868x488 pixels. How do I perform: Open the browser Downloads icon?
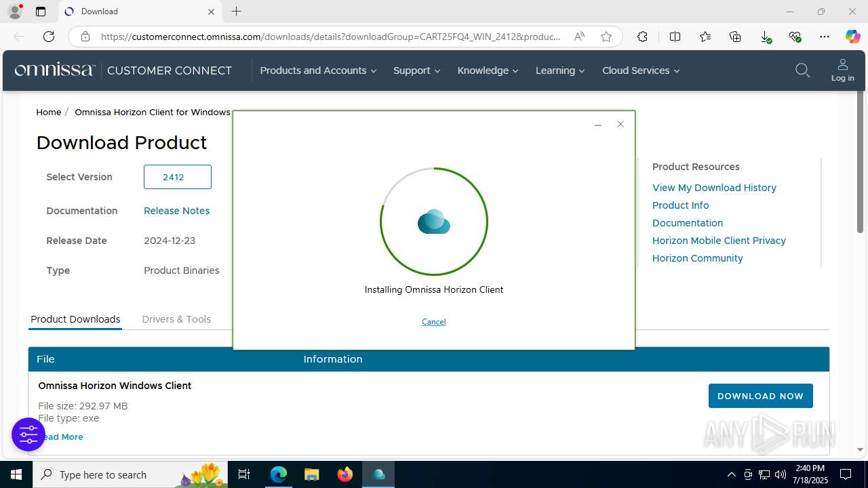(x=766, y=37)
